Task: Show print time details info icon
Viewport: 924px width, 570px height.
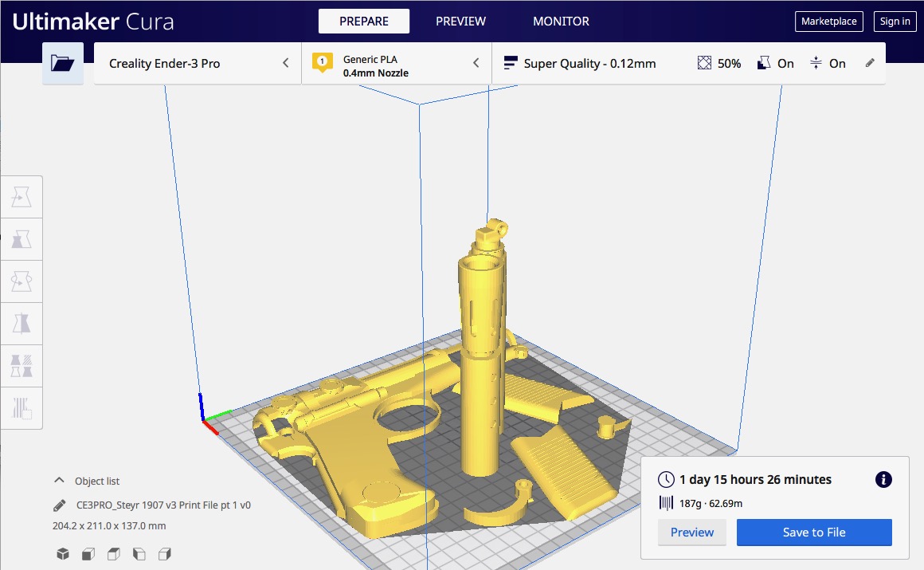Action: [883, 480]
